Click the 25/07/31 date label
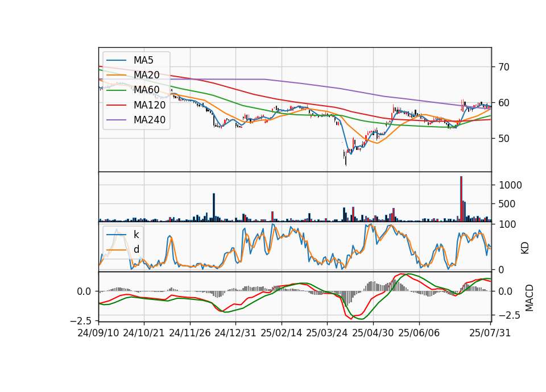Viewport: 546px width, 392px height. pyautogui.click(x=490, y=333)
